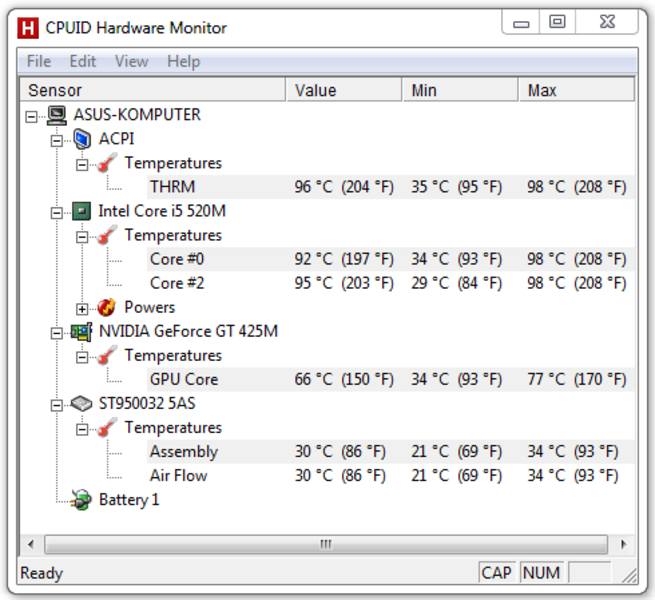The height and width of the screenshot is (600, 655).
Task: Click Core #0 current value 92 °C
Action: [344, 259]
